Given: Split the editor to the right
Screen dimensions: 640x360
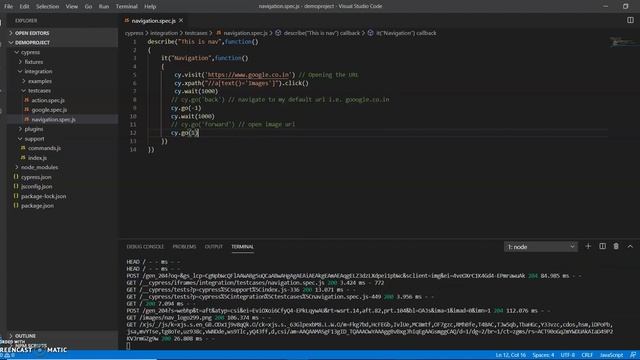Looking at the screenshot, I should click(x=630, y=20).
